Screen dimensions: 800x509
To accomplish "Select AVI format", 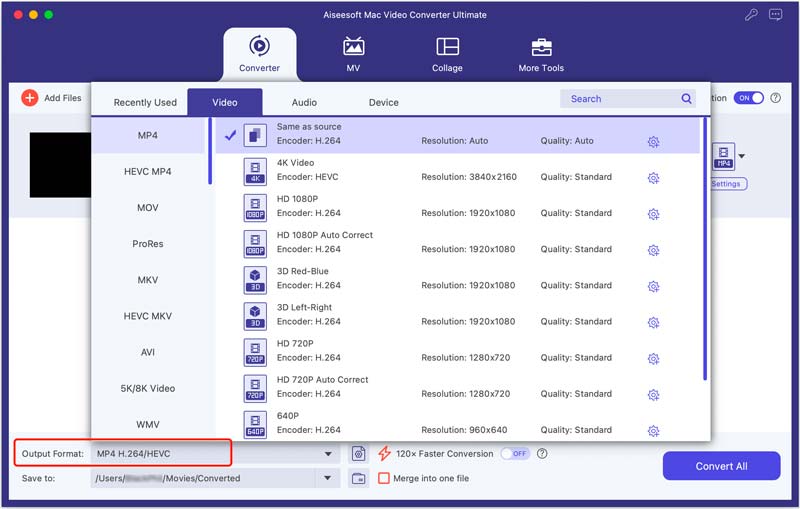I will coord(148,352).
